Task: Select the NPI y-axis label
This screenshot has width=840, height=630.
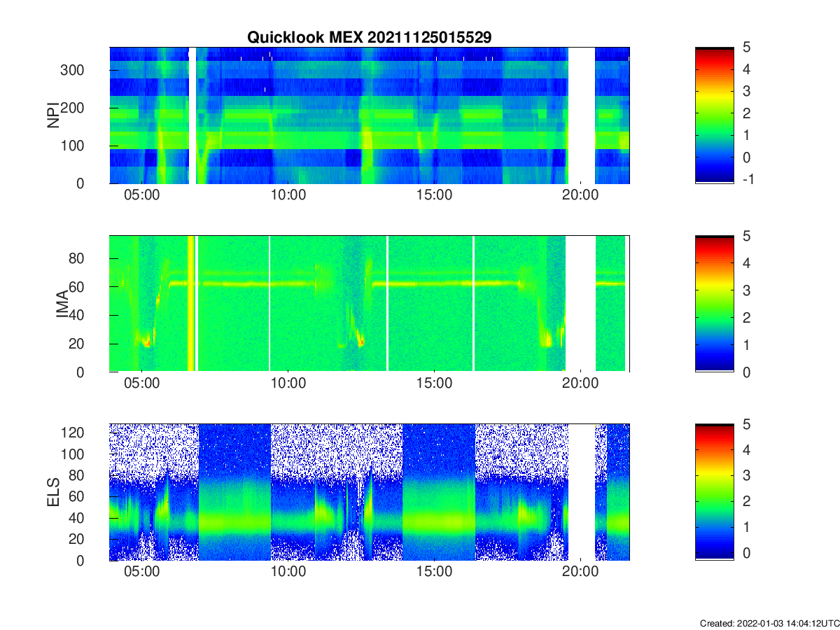Action: [x=53, y=115]
